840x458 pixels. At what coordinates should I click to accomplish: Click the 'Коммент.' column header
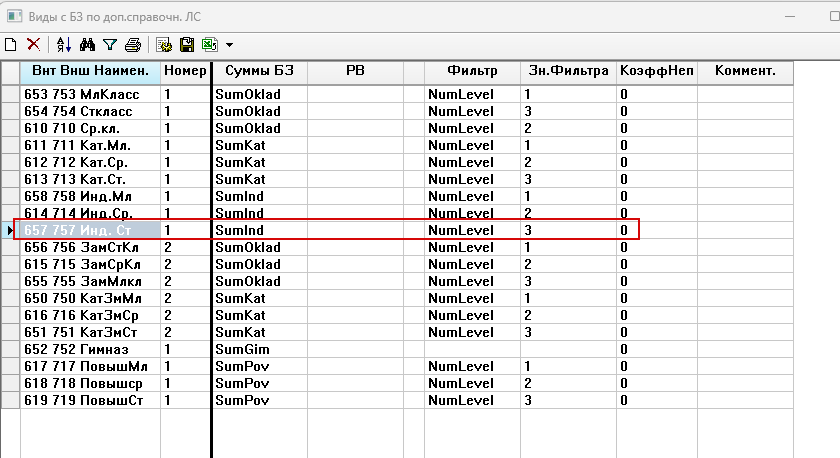[744, 72]
